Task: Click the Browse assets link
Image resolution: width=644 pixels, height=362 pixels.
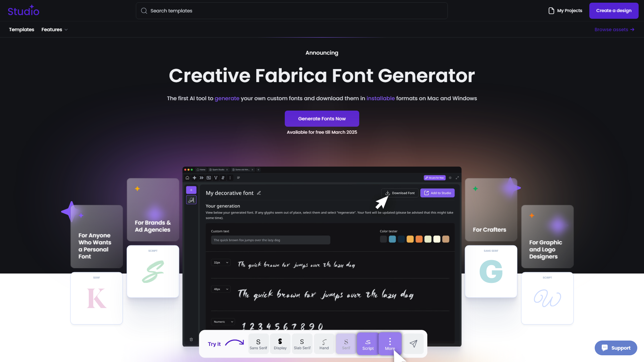Action: point(614,29)
